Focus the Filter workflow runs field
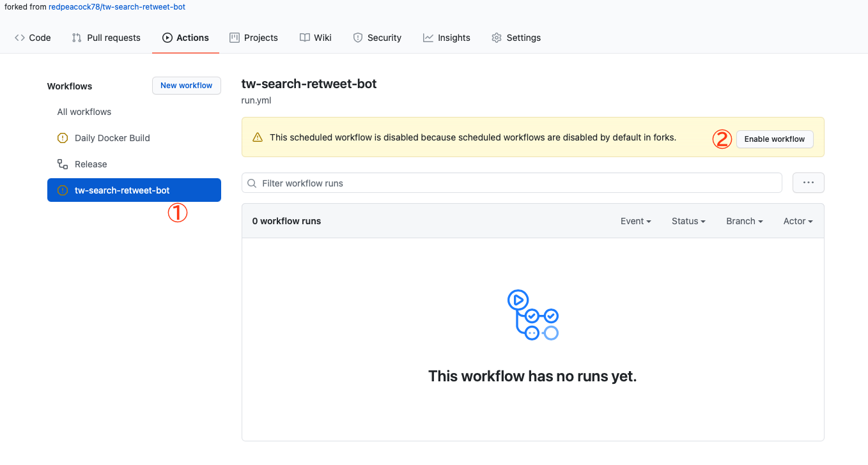868x465 pixels. click(x=512, y=183)
